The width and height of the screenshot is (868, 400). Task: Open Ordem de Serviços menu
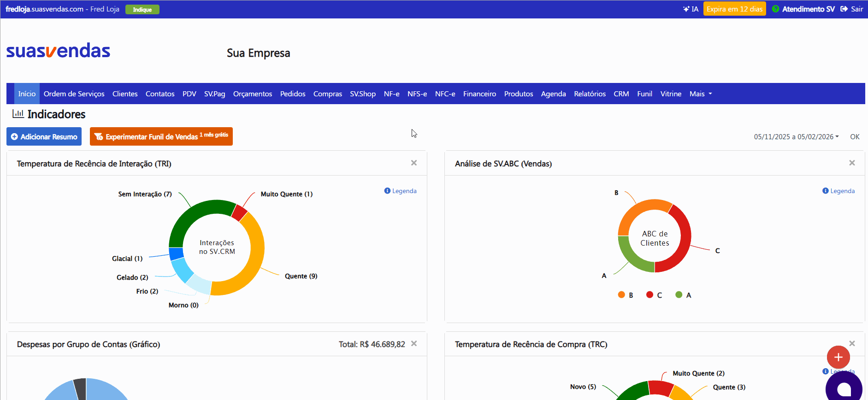click(x=74, y=94)
